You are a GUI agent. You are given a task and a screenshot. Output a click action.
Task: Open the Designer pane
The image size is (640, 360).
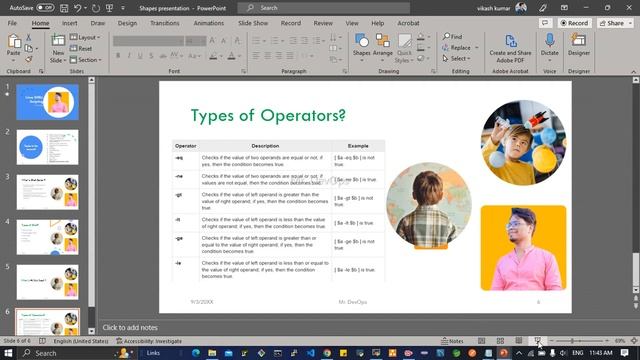[x=579, y=45]
